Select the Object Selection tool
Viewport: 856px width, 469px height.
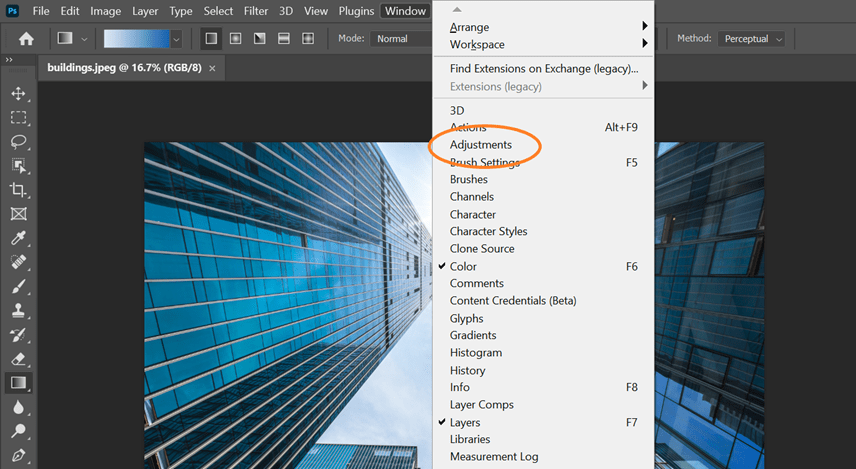(x=18, y=165)
